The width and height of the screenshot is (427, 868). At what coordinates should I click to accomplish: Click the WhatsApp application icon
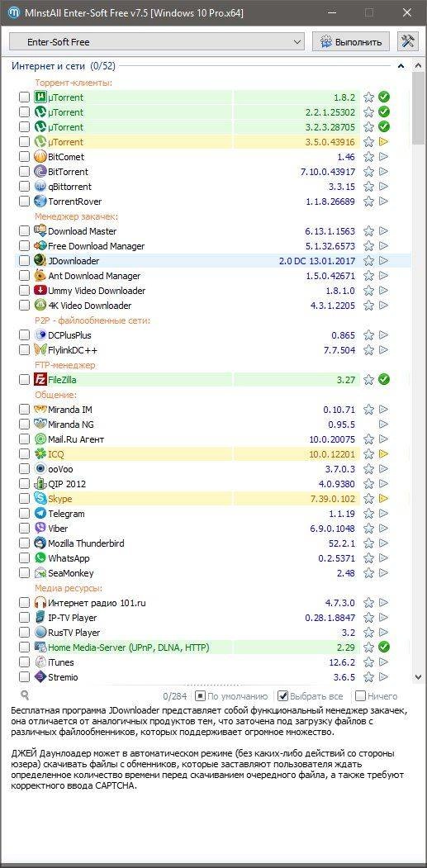click(x=40, y=558)
